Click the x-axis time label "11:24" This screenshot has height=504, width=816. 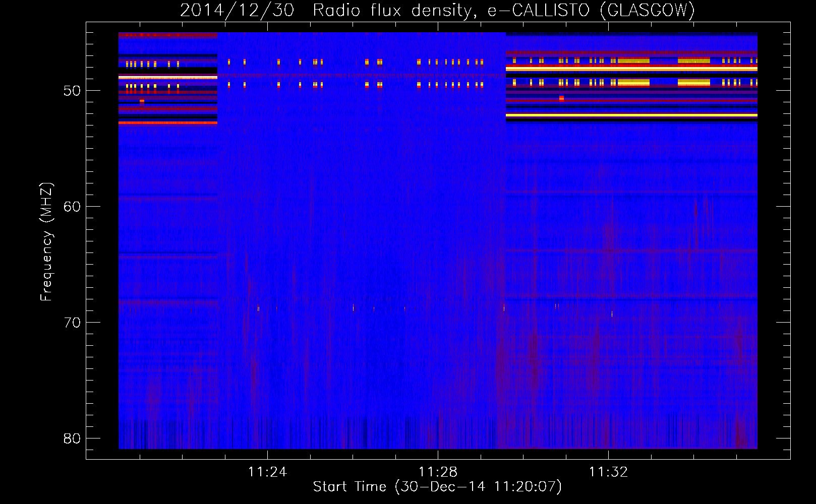[267, 472]
